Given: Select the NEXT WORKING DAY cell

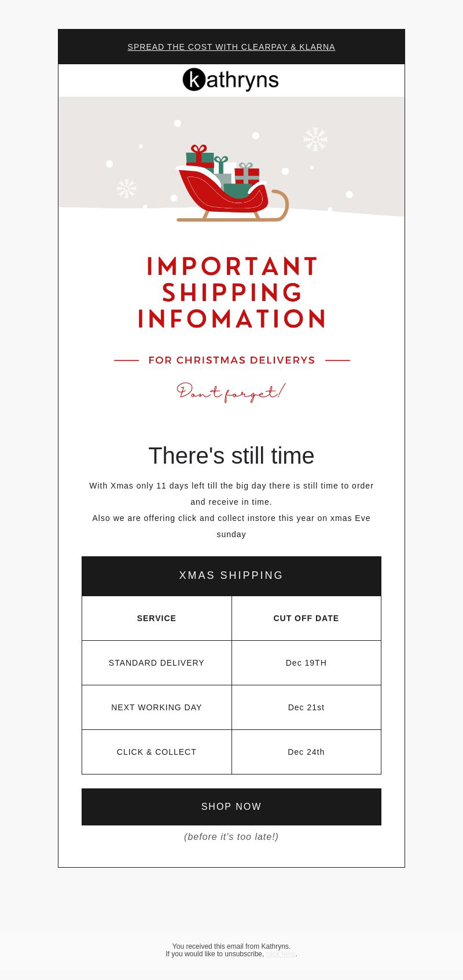Looking at the screenshot, I should [x=157, y=707].
